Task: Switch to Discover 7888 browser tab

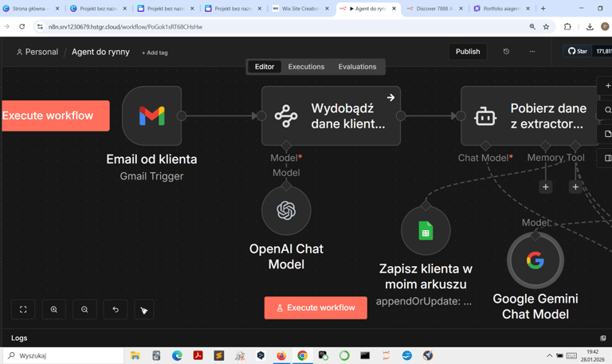Action: tap(434, 8)
